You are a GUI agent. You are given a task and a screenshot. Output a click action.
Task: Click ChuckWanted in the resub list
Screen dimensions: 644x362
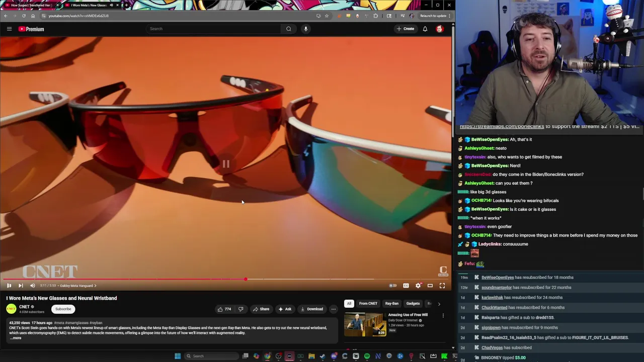tap(494, 308)
